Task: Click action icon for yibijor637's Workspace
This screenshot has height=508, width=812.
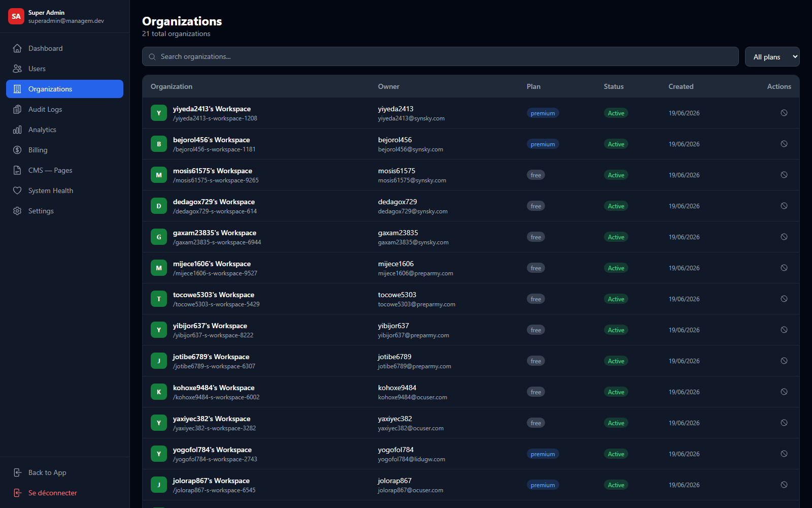Action: [784, 330]
